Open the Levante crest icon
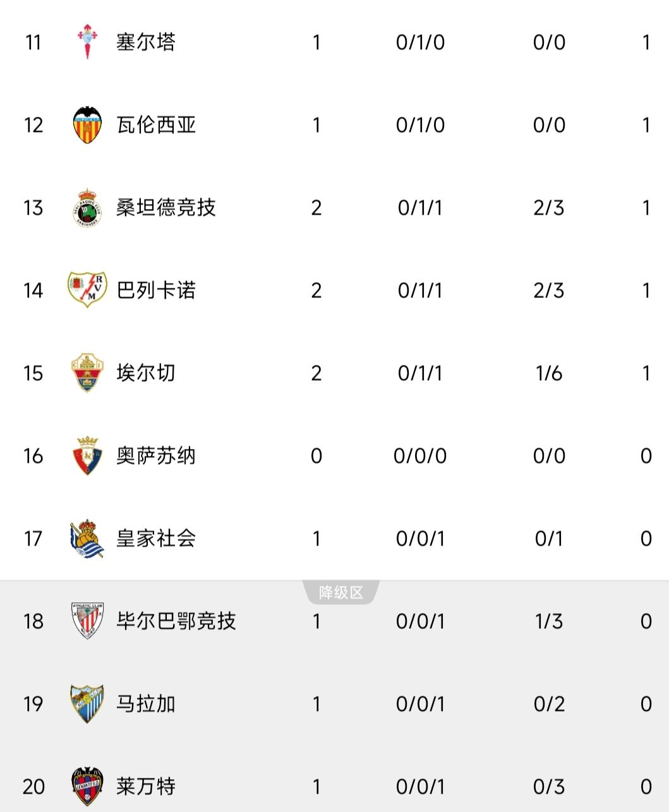Screen dimensions: 669x812 [x=87, y=786]
